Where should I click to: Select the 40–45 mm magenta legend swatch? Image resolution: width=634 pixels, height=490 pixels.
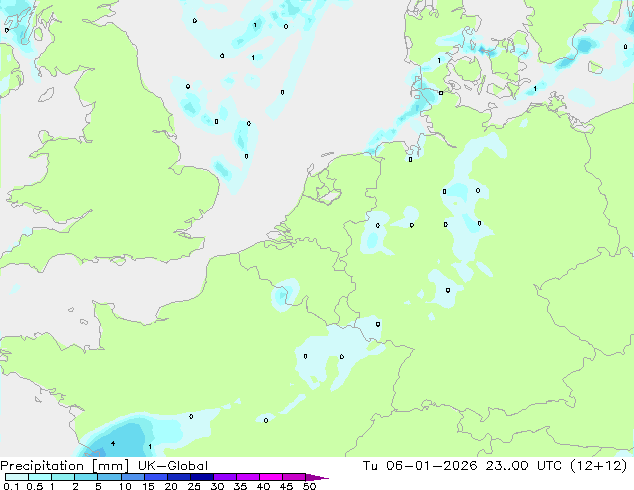(x=271, y=477)
